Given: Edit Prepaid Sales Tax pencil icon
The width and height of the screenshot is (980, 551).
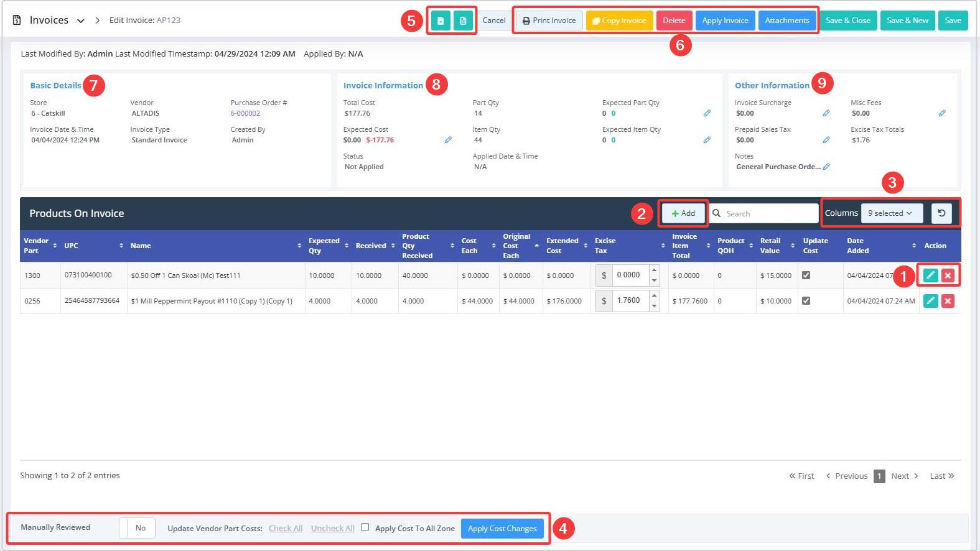Looking at the screenshot, I should 826,140.
